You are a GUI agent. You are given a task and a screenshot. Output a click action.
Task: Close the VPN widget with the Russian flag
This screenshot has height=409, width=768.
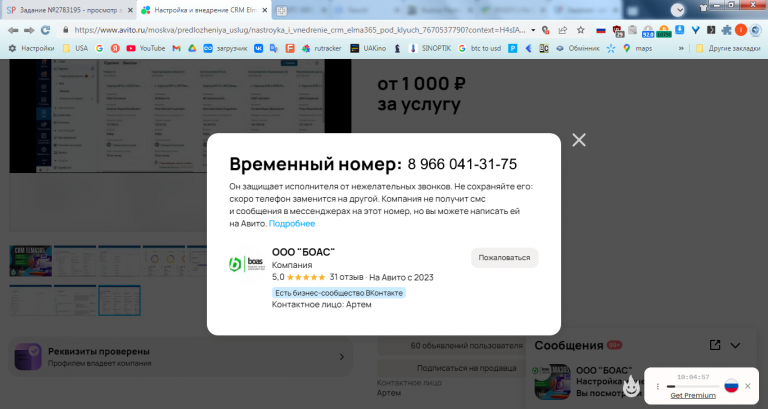747,386
